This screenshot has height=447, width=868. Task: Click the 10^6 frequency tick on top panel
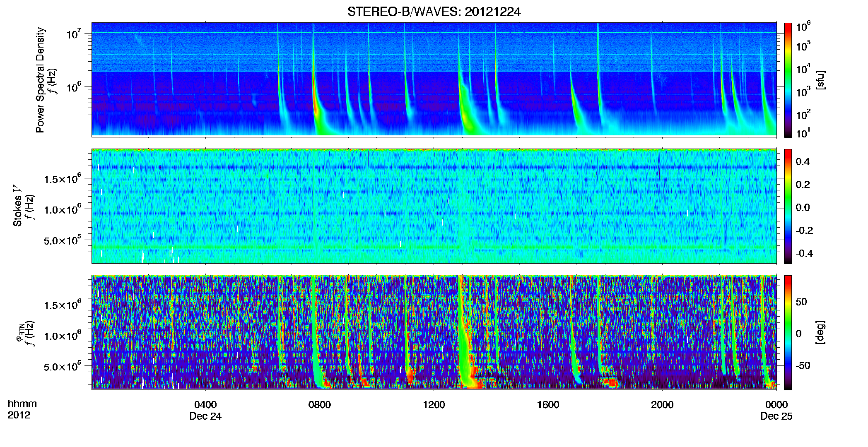(74, 87)
